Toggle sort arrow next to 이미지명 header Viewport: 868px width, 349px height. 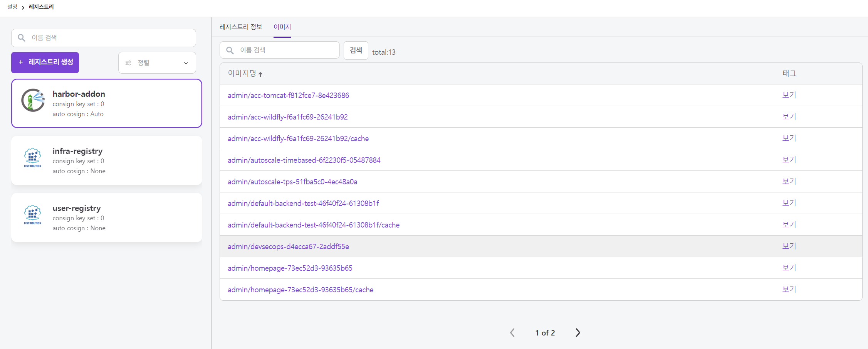[x=260, y=74]
